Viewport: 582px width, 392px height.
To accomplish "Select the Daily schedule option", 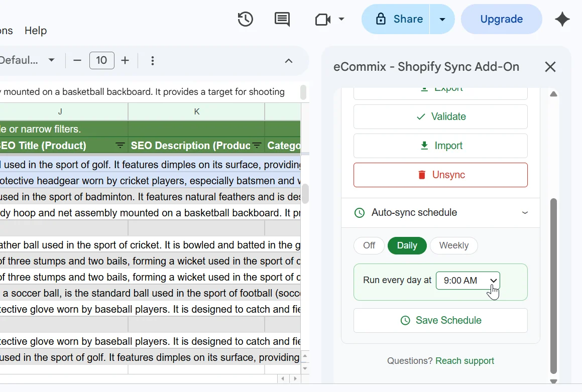I will coord(407,245).
